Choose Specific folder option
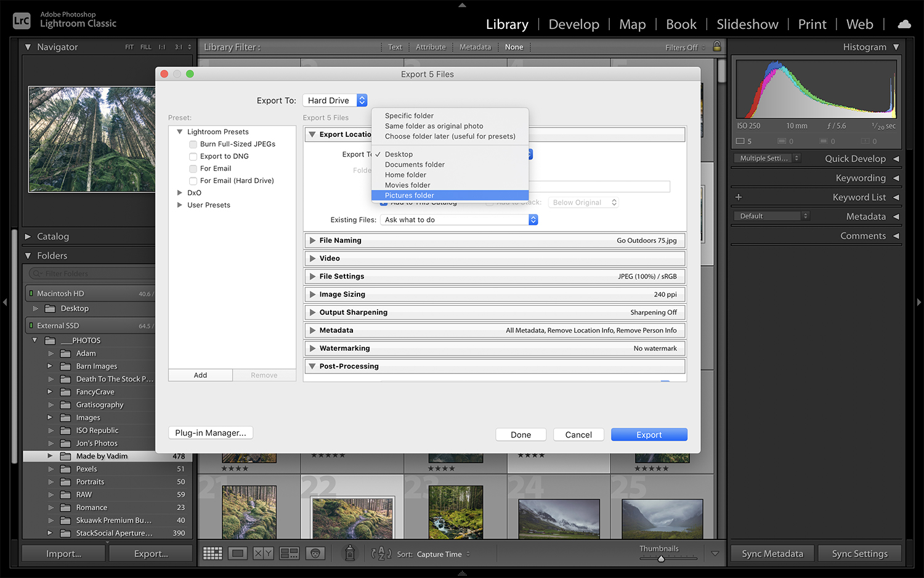 [x=450, y=116]
